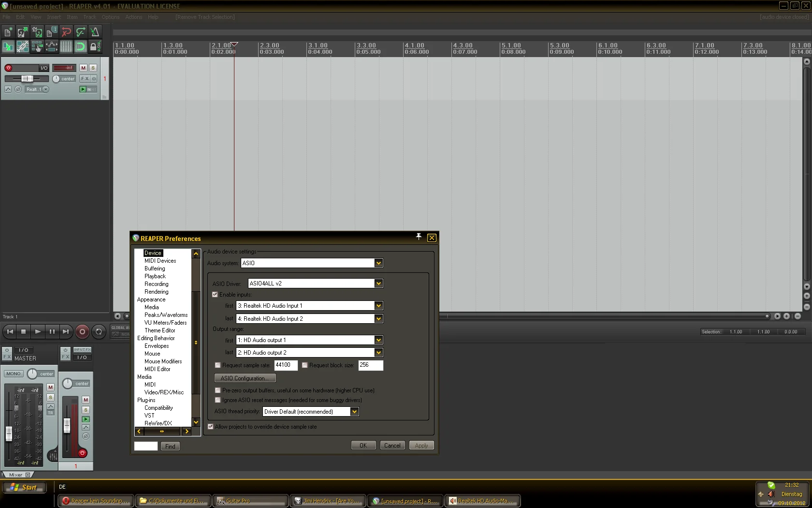The height and width of the screenshot is (508, 812).
Task: Select Buffering in preferences tree
Action: (155, 269)
